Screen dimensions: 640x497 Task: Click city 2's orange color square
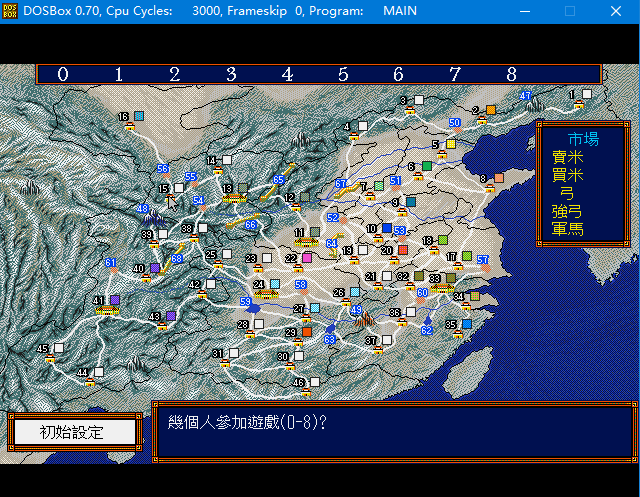[x=491, y=110]
